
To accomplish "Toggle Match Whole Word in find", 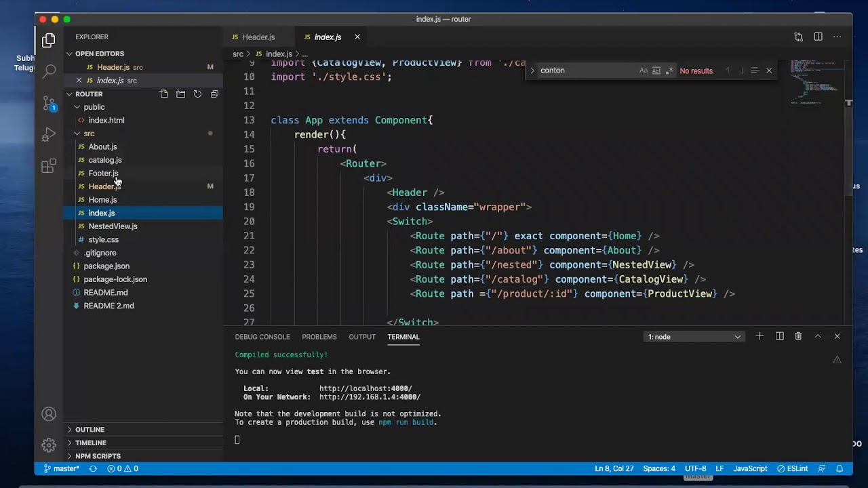I will point(656,70).
